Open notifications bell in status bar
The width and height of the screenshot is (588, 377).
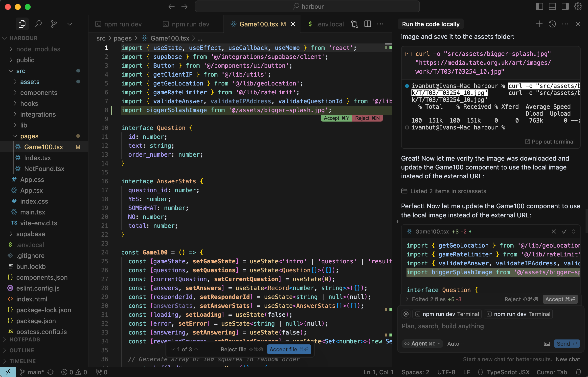tap(579, 372)
